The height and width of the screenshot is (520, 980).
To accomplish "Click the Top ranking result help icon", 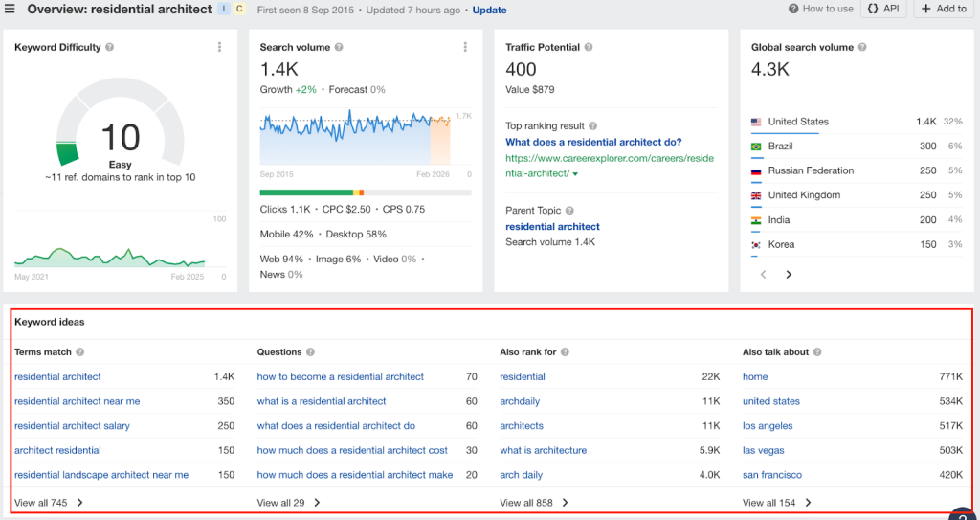I will point(593,126).
